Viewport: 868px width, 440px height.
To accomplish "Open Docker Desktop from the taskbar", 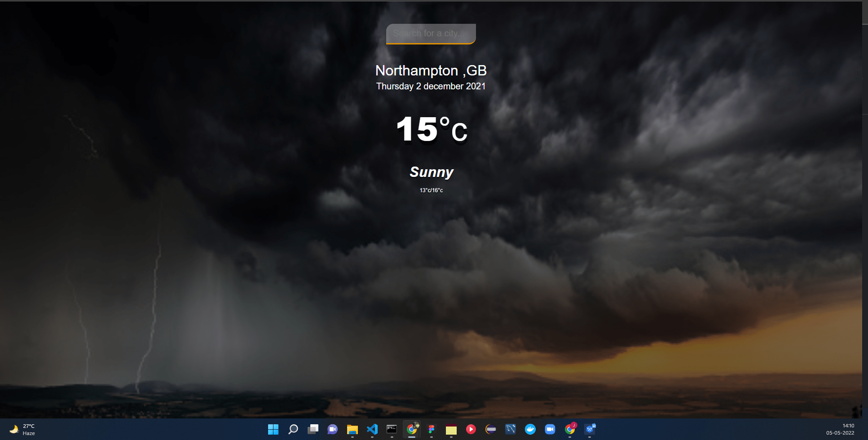I will coord(530,430).
